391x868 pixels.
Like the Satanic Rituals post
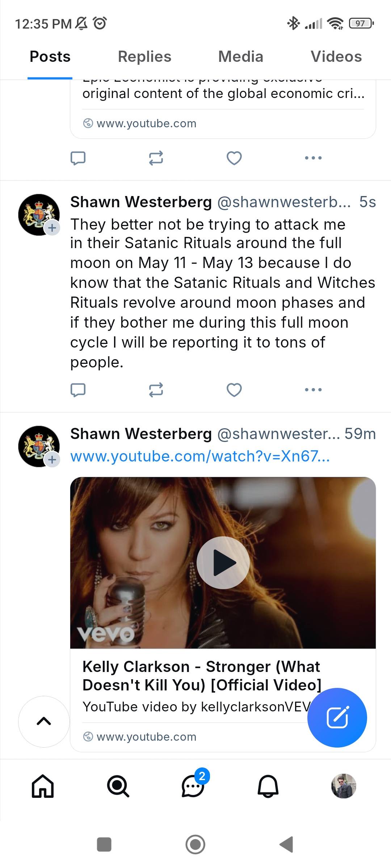[234, 390]
